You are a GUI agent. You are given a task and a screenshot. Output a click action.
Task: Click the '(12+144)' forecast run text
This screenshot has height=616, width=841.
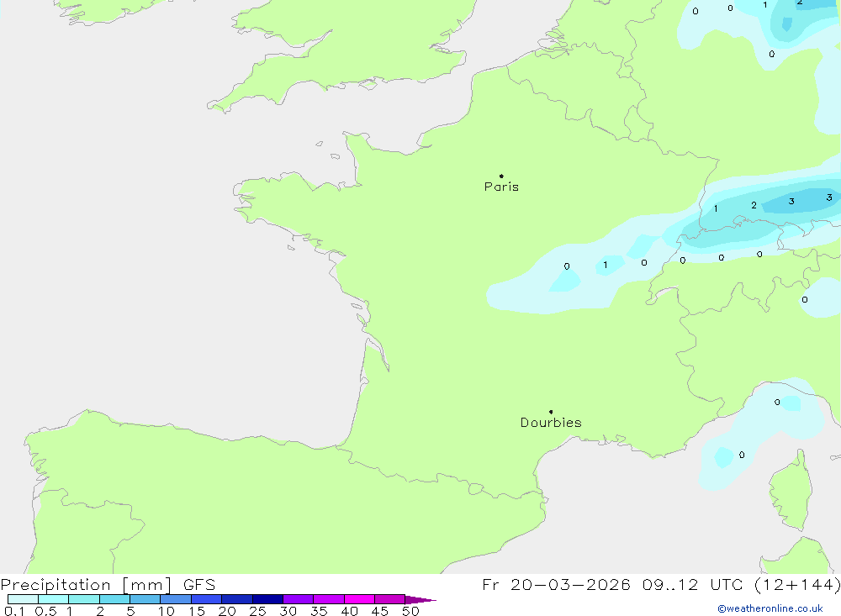[797, 585]
